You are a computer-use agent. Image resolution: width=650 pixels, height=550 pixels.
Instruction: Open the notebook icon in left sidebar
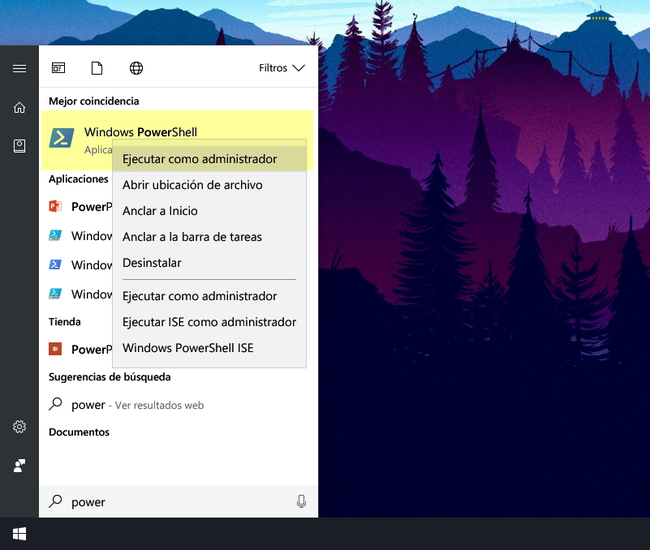coord(19,146)
